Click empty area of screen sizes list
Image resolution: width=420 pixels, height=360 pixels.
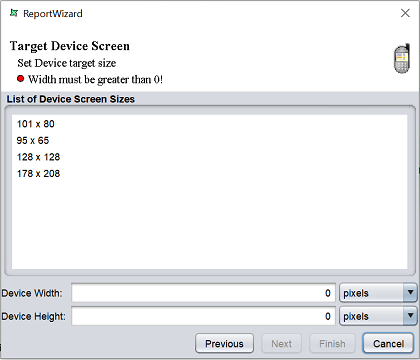pos(209,223)
